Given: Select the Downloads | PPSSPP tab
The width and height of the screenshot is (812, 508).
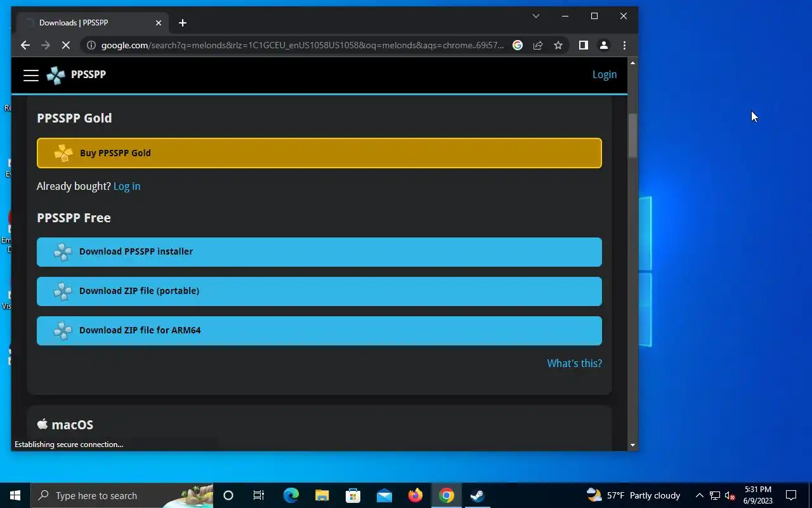Looking at the screenshot, I should 93,23.
